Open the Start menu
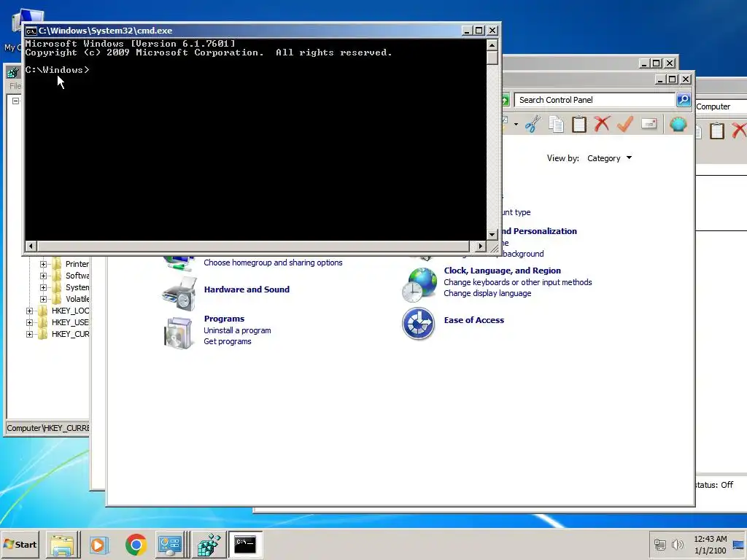Viewport: 747px width, 560px height. pyautogui.click(x=20, y=544)
